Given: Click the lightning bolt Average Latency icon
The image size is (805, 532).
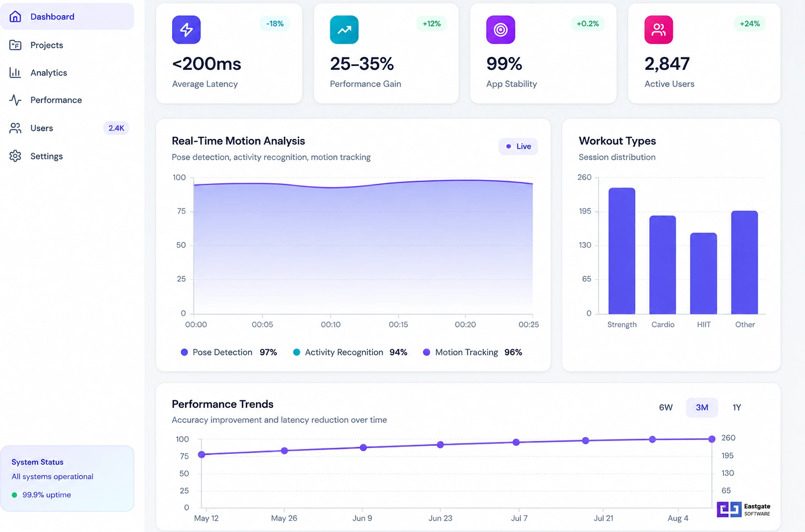Looking at the screenshot, I should (186, 30).
